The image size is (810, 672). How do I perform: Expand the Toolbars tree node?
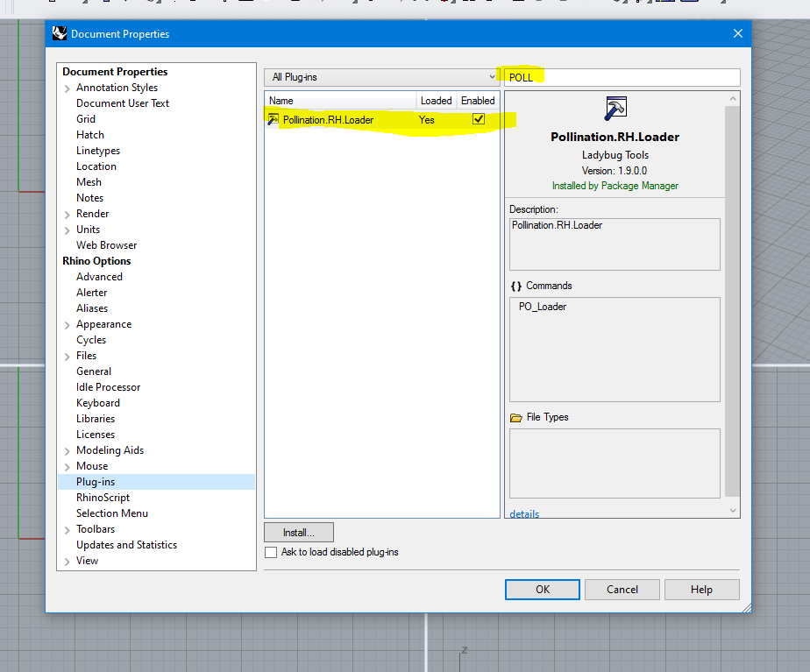pyautogui.click(x=67, y=530)
